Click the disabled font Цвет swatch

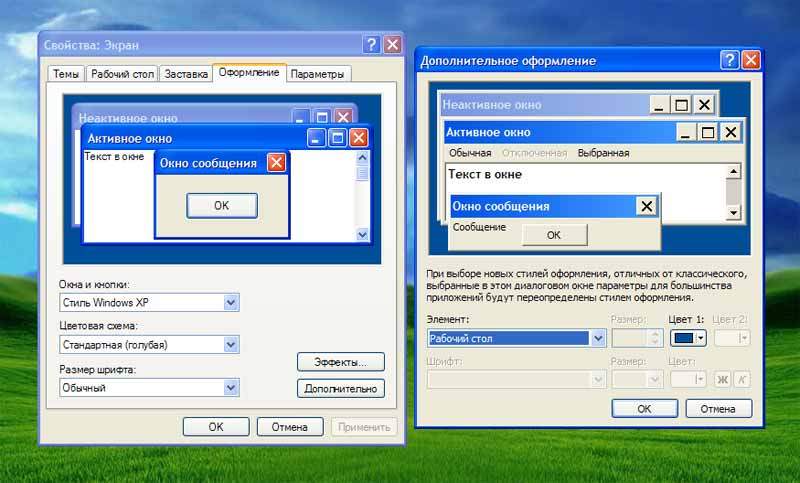point(688,379)
